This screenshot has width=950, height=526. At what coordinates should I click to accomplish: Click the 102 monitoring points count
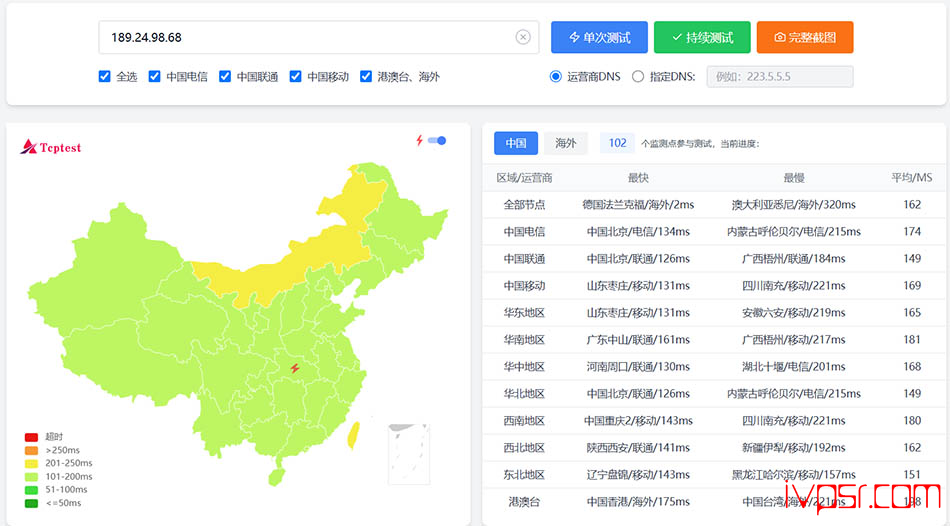[617, 143]
